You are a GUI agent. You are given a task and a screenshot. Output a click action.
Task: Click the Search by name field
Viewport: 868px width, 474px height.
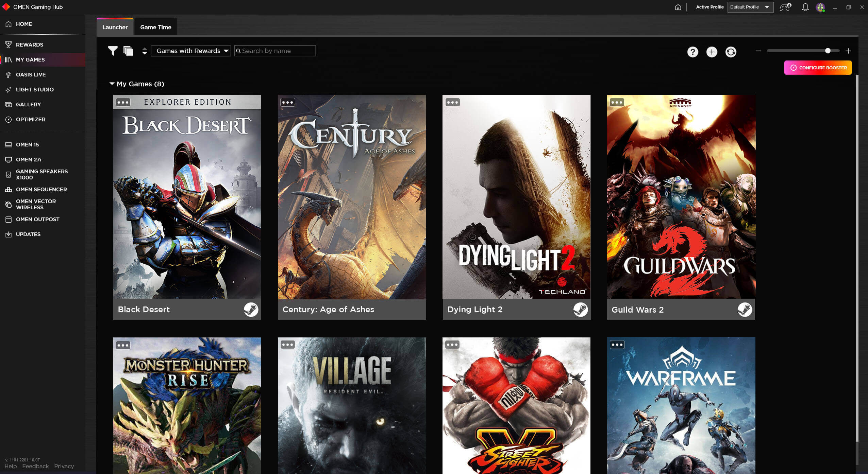tap(274, 51)
